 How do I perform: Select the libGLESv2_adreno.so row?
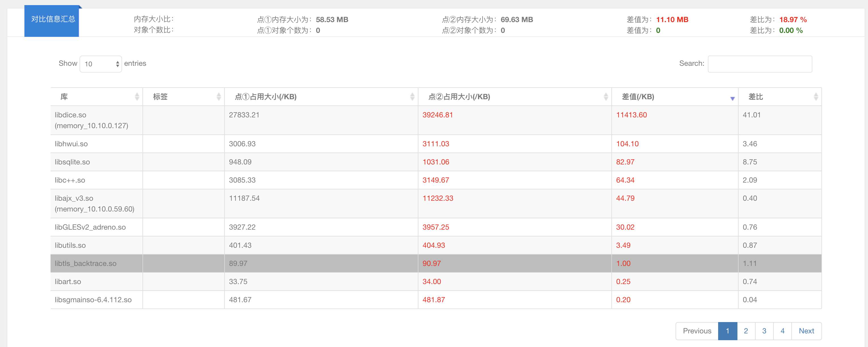[90, 227]
